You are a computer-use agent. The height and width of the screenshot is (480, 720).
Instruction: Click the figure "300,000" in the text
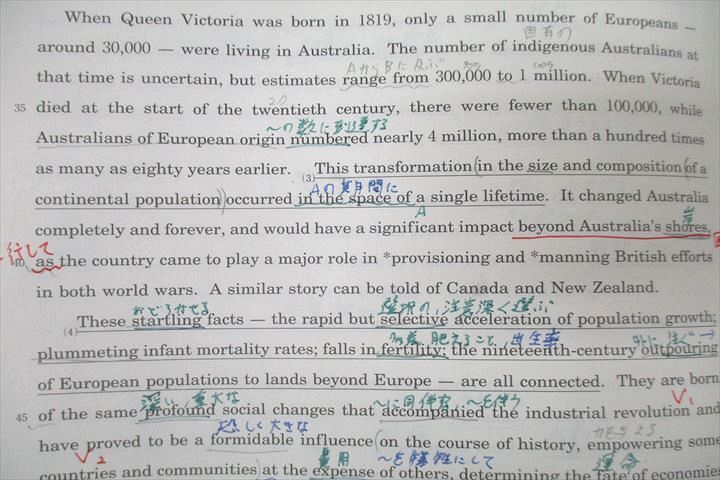click(463, 77)
